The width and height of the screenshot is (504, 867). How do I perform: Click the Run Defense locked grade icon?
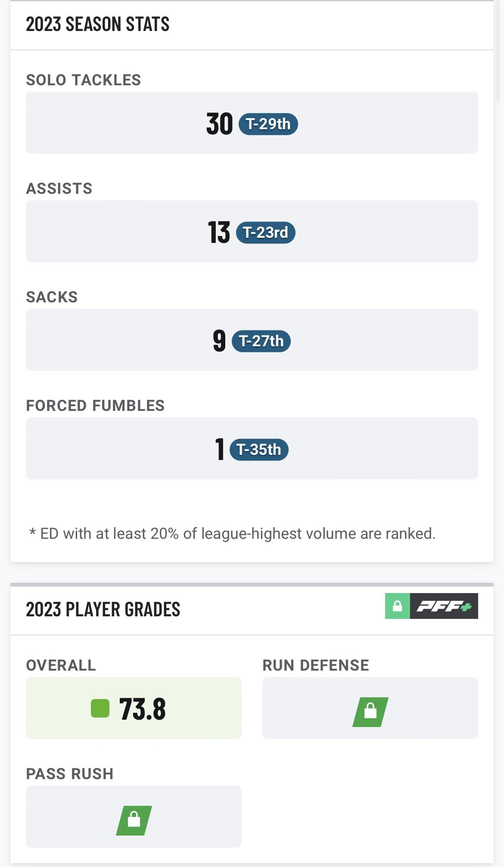[370, 712]
